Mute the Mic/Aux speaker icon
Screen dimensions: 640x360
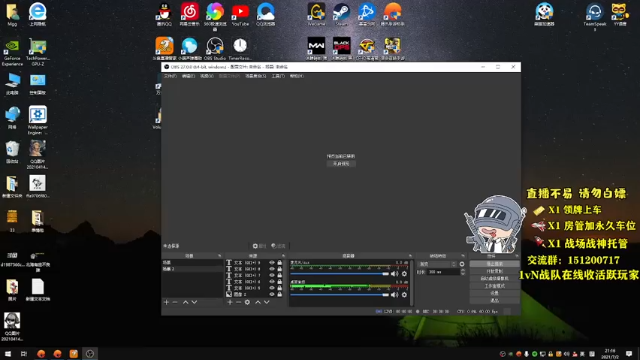pyautogui.click(x=394, y=274)
